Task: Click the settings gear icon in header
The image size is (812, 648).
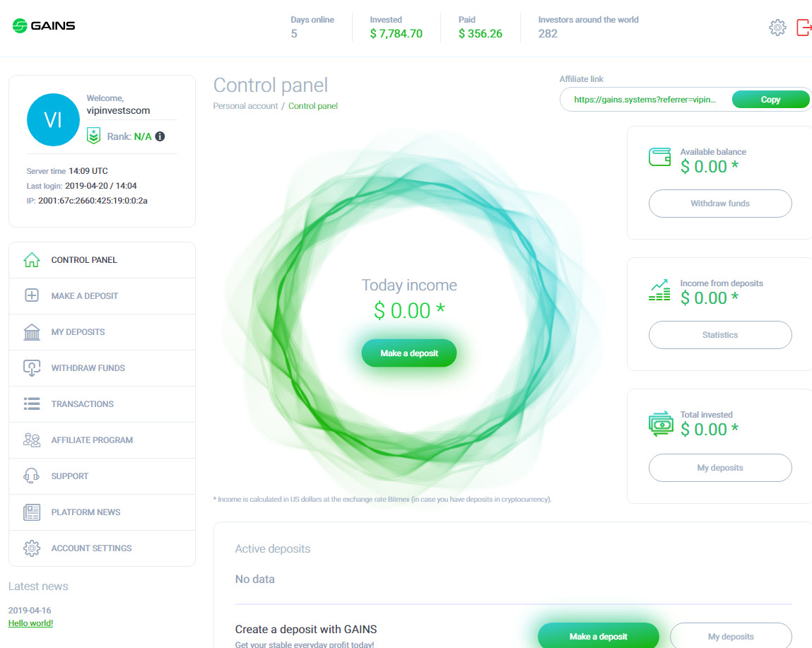Action: click(777, 28)
